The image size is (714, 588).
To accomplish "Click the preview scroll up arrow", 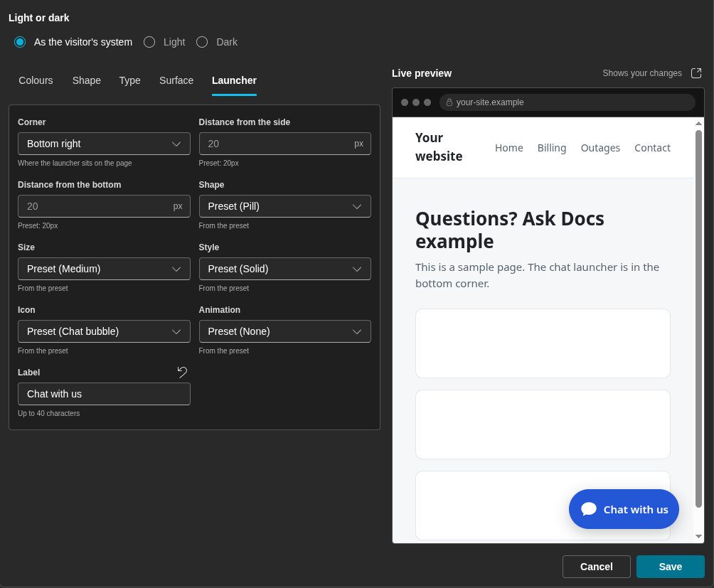I will (698, 123).
